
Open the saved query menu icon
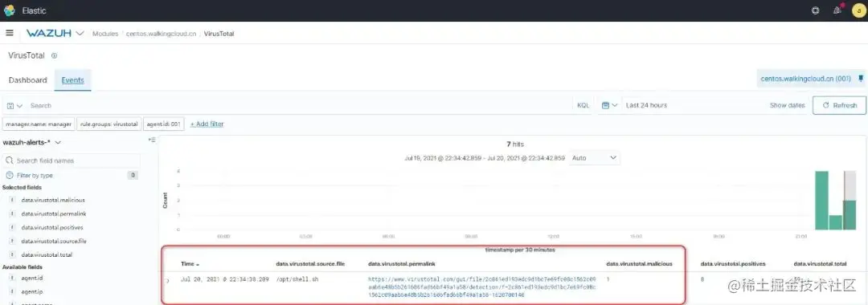[x=14, y=105]
